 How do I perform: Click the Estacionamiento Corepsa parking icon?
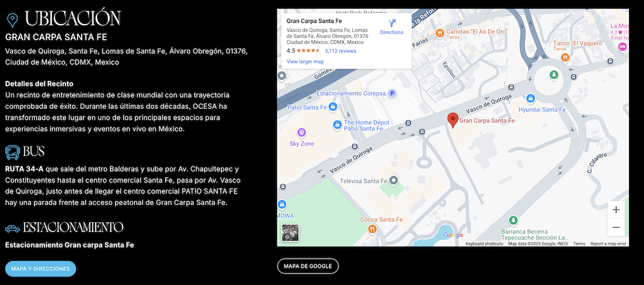[x=392, y=93]
